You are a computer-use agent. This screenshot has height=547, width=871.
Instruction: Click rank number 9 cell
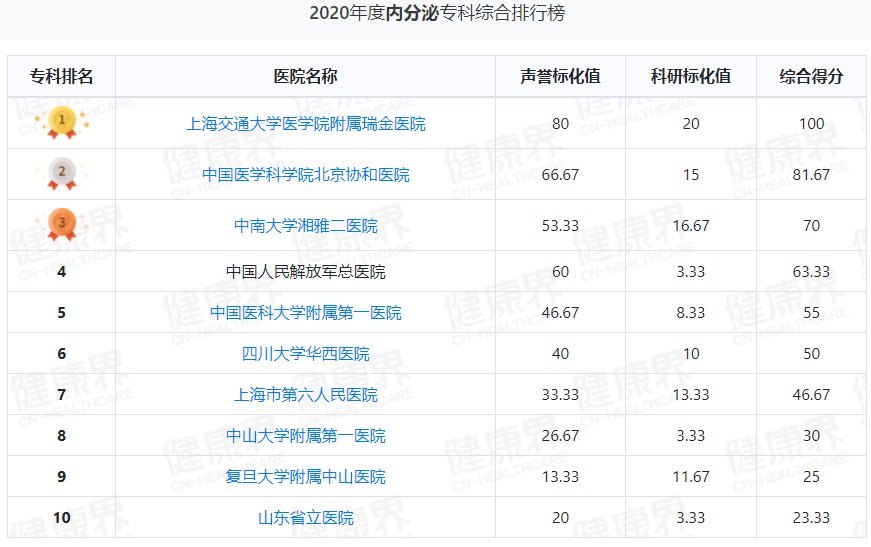coord(62,477)
